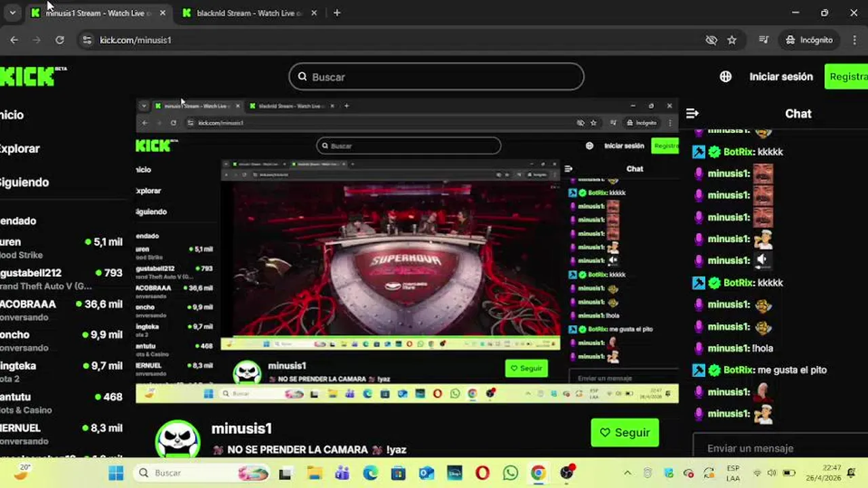The height and width of the screenshot is (488, 868).
Task: Open the volume icon in system tray
Action: coord(772,473)
